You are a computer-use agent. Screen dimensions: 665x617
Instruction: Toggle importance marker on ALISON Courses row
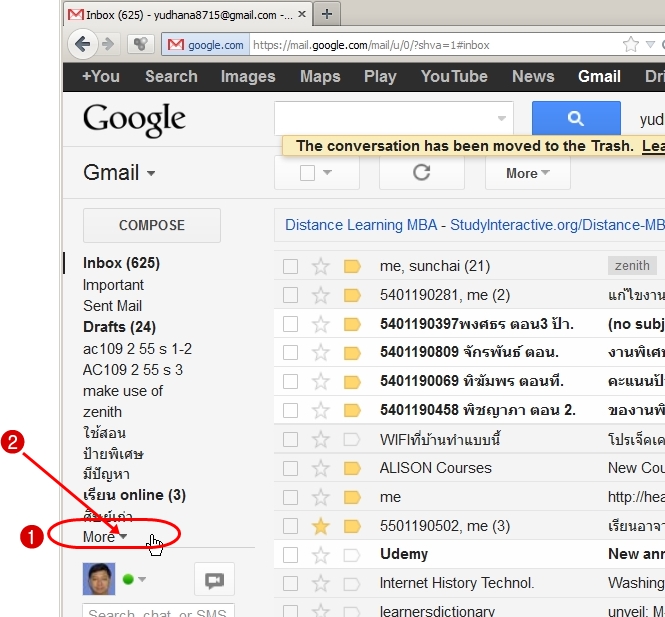click(352, 468)
